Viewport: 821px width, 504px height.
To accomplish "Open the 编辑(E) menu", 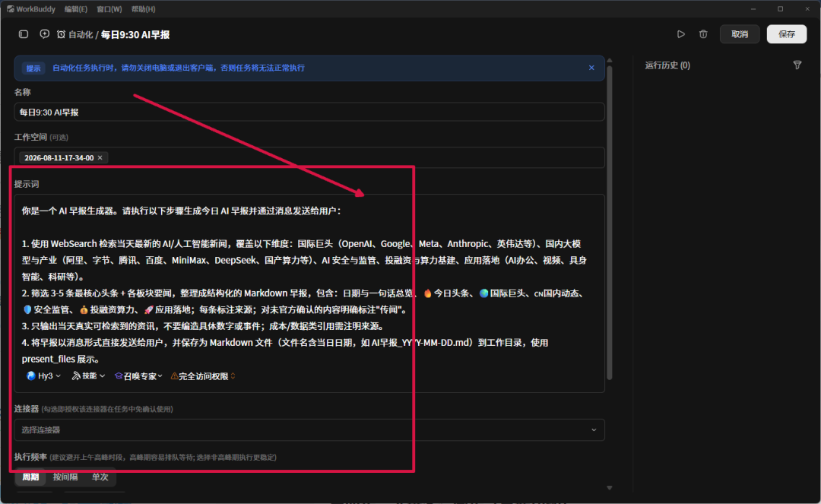I will coord(76,9).
